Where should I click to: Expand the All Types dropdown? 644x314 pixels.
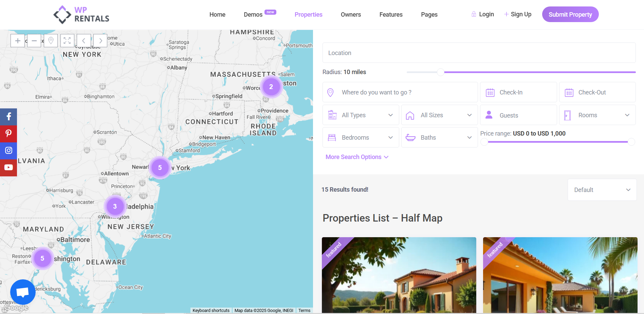tap(361, 115)
